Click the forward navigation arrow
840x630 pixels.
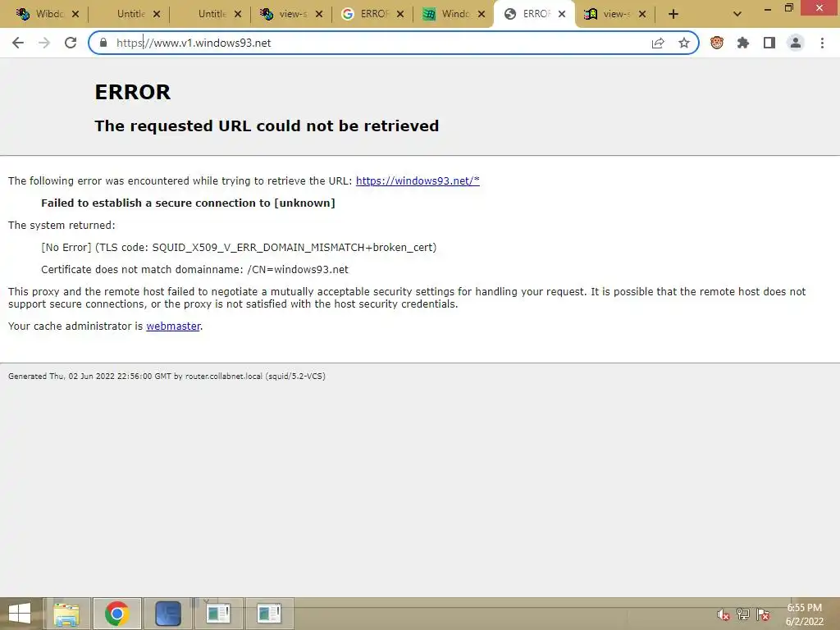pyautogui.click(x=44, y=43)
